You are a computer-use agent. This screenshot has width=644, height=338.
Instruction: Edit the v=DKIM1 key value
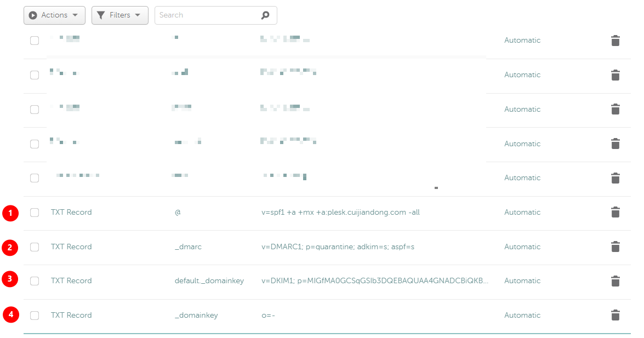pos(374,280)
